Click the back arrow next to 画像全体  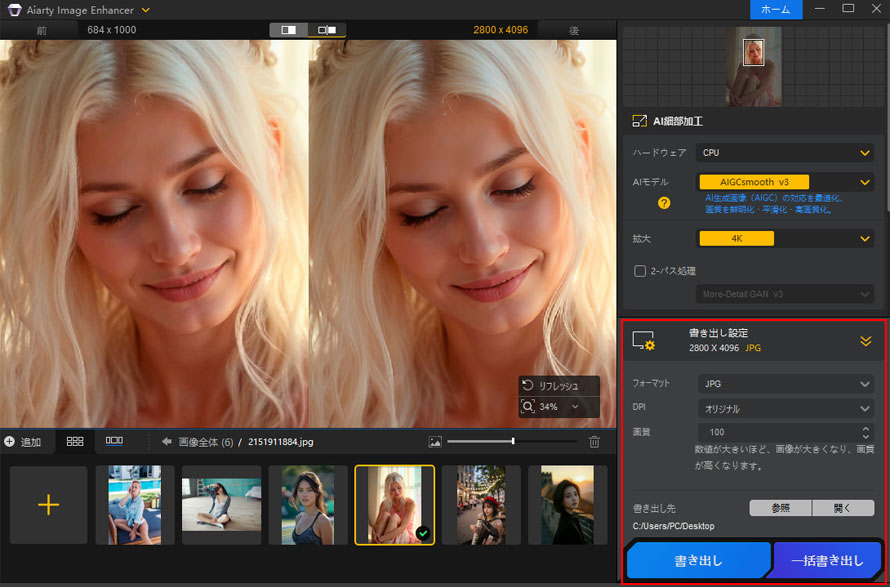[x=167, y=442]
